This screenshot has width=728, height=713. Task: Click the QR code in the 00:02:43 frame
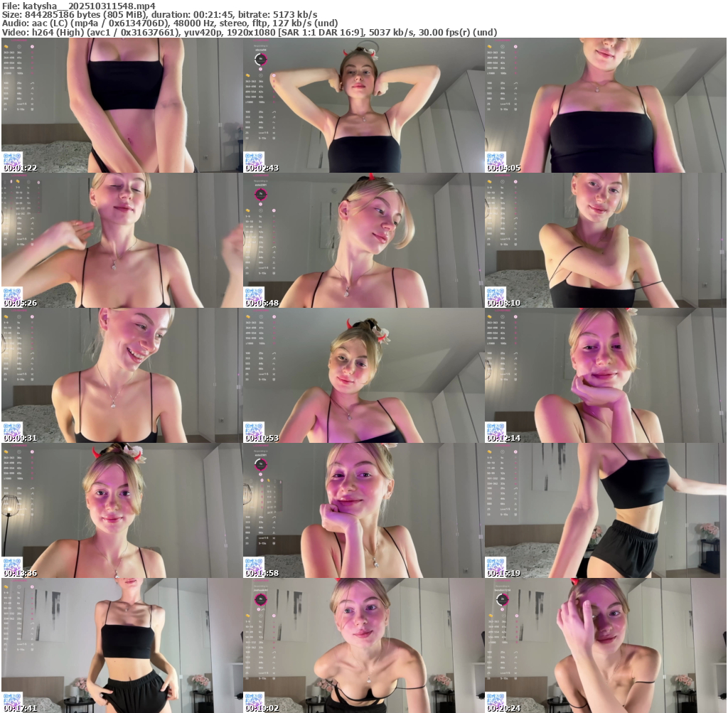[254, 159]
